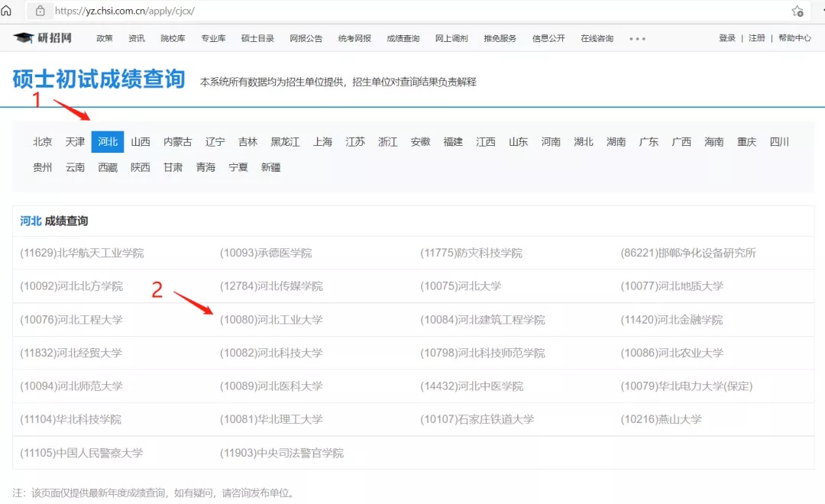The image size is (825, 504).
Task: Select the 北京 province tab
Action: (x=43, y=142)
